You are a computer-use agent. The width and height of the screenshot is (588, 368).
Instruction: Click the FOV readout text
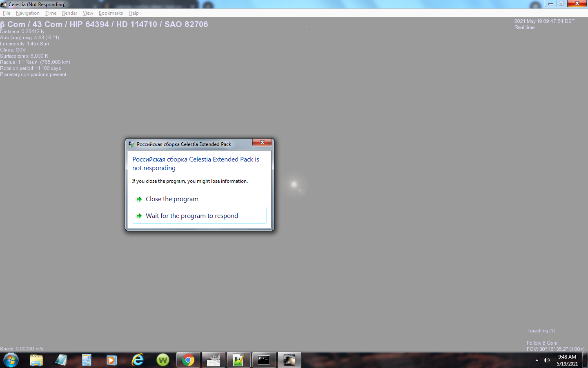(x=555, y=349)
